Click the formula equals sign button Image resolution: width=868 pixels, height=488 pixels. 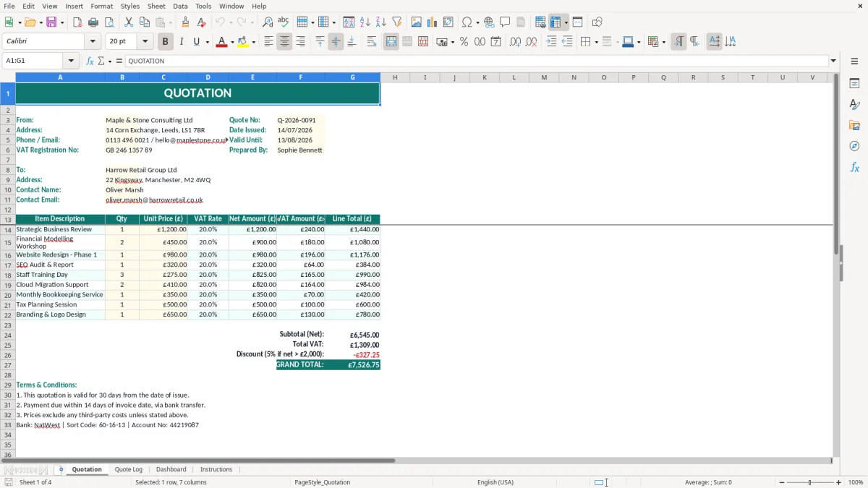point(119,61)
